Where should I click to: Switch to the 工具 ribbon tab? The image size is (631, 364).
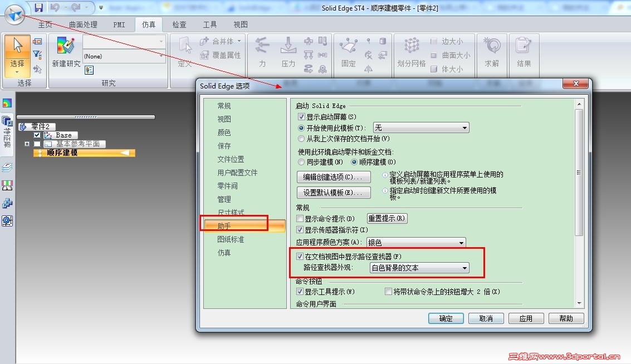coord(209,25)
